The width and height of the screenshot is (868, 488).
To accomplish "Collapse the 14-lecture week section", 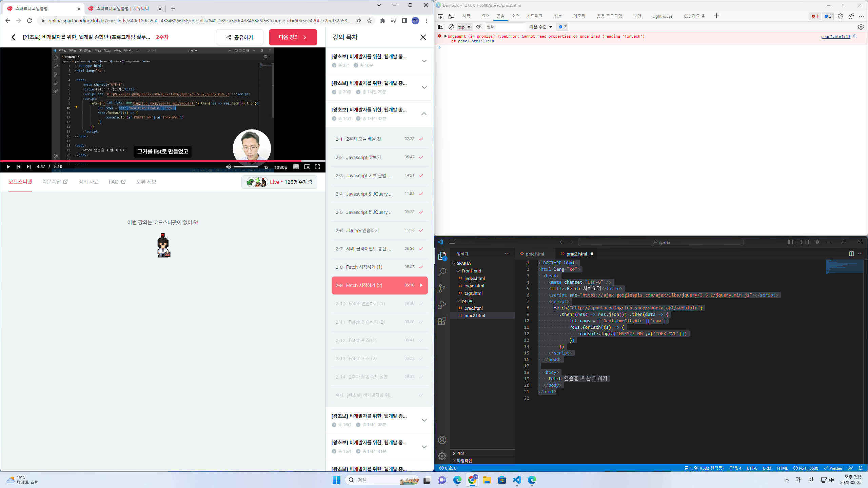I will (x=424, y=114).
